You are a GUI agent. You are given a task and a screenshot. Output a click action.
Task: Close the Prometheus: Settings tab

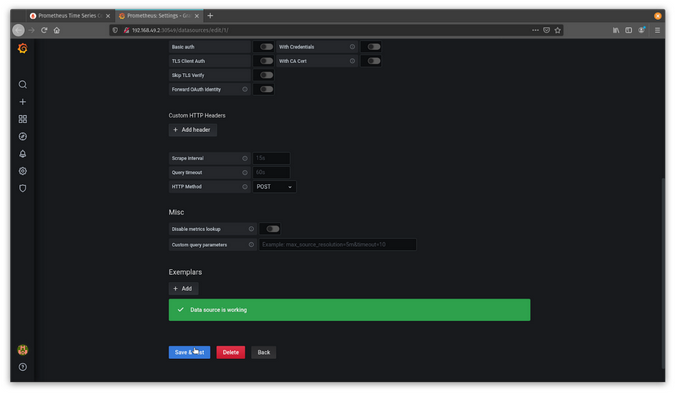click(197, 16)
